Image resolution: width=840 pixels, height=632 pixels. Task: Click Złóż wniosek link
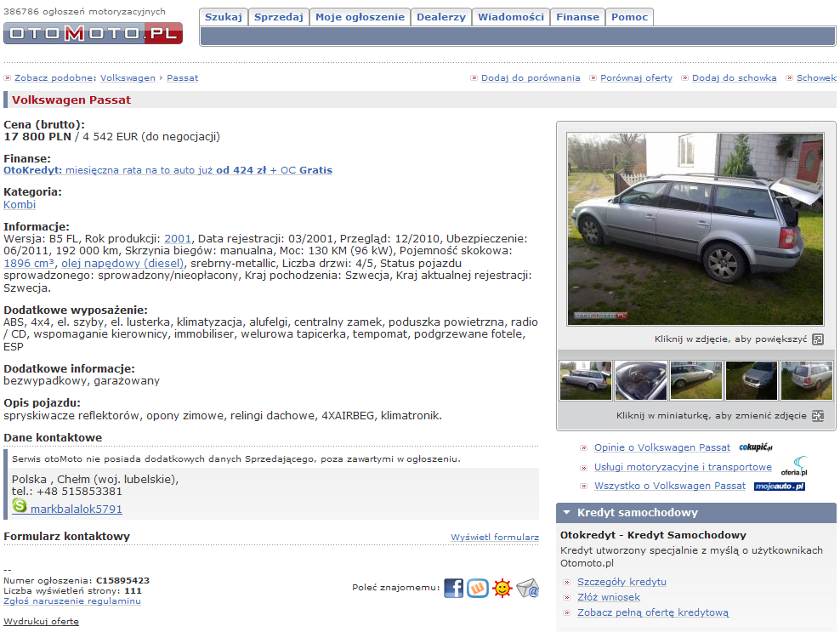coord(609,596)
